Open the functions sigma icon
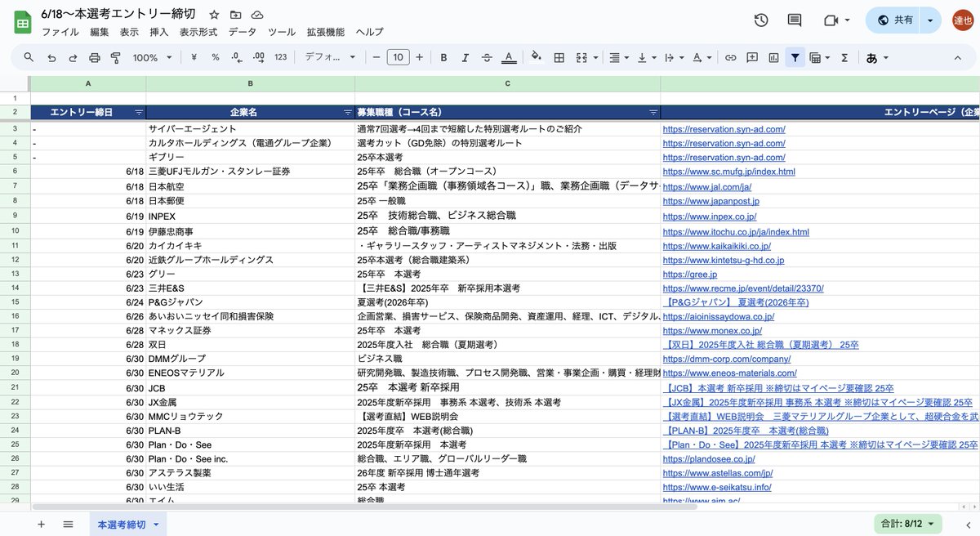 [844, 57]
